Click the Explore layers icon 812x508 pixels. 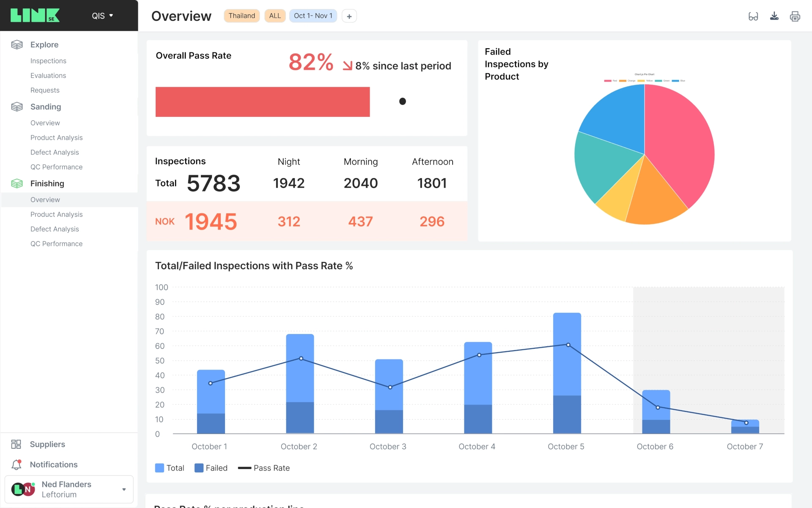click(17, 44)
